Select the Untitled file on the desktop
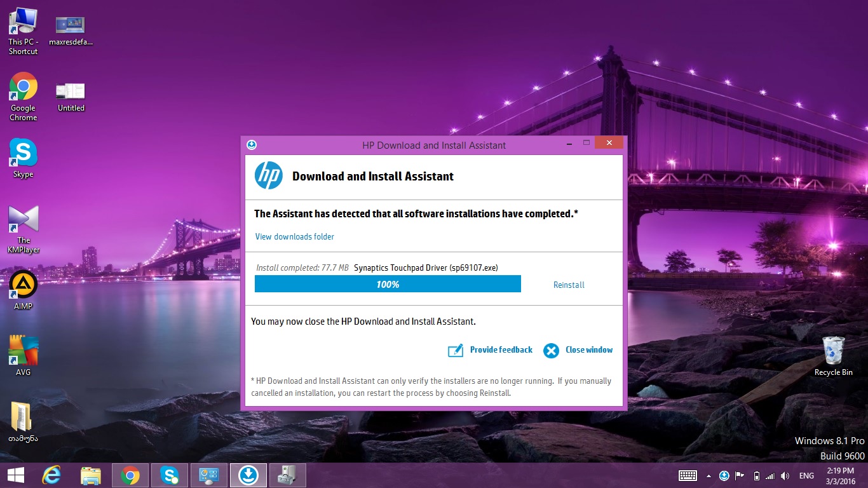Viewport: 868px width, 488px height. click(x=71, y=97)
